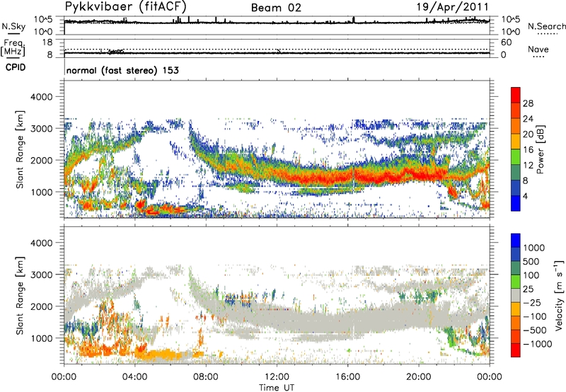Select the 24 tick on the Power colorbar
566x392 pixels.
[528, 119]
